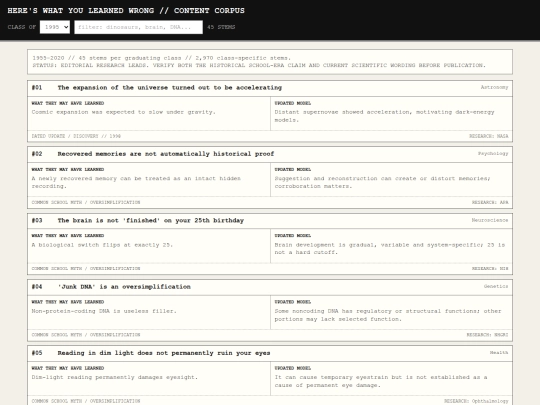Click 'WHAT THEY MAY HAVE LEARNED' heading in stem #01
The image size is (540, 405).
68,103
